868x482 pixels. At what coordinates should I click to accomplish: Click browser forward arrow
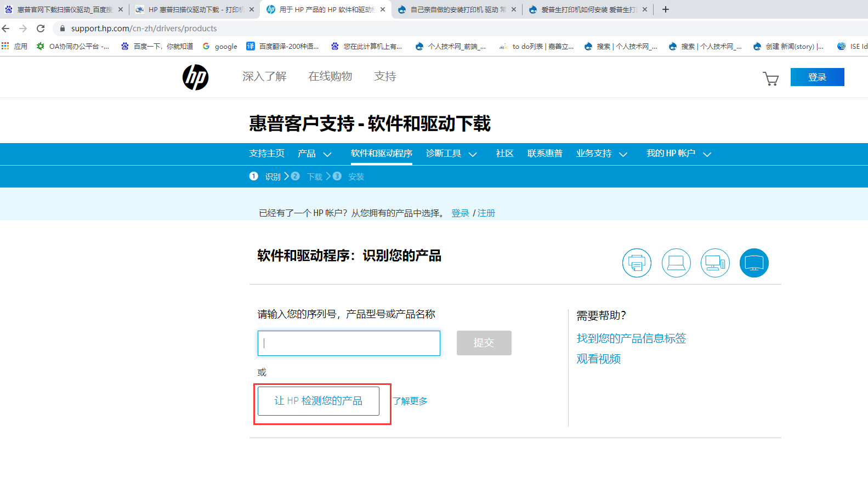point(23,29)
